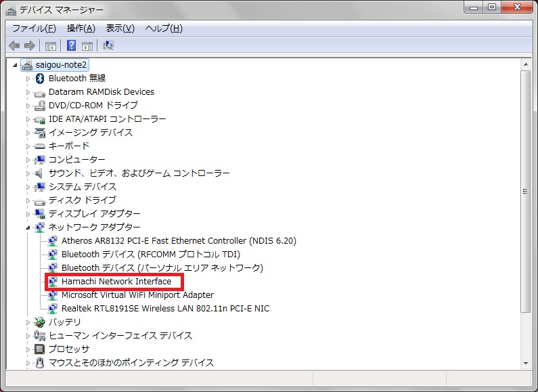Click the Dataram RAMDisk Devices icon
The image size is (538, 392).
40,93
